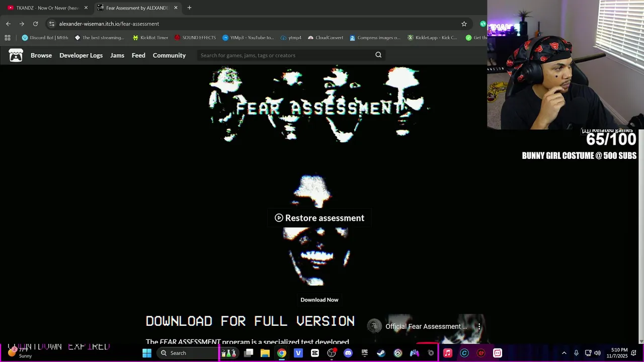
Task: Click the microphone tray icon
Action: point(576,353)
